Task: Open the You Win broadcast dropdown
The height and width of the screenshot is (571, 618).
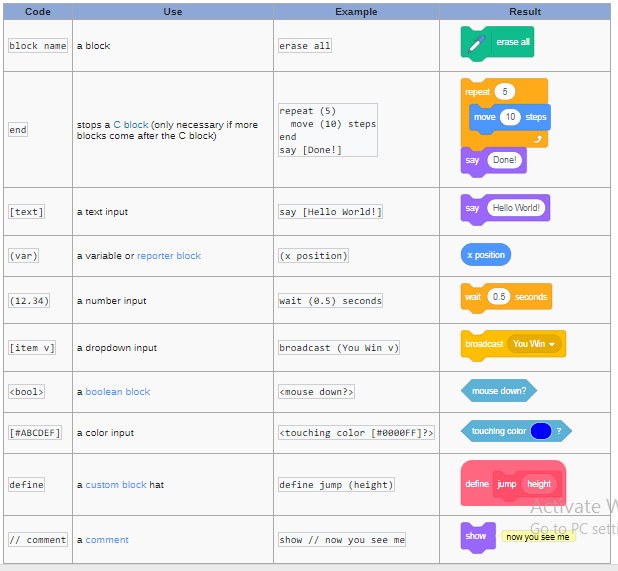Action: (533, 344)
